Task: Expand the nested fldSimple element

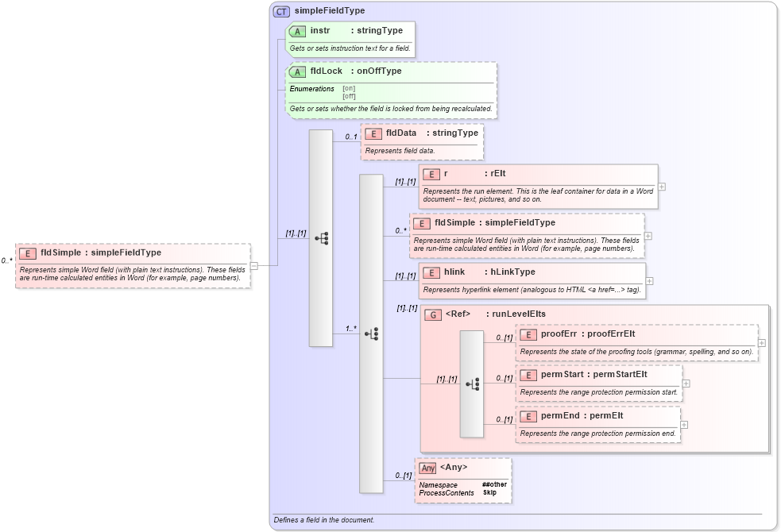Action: click(x=648, y=235)
